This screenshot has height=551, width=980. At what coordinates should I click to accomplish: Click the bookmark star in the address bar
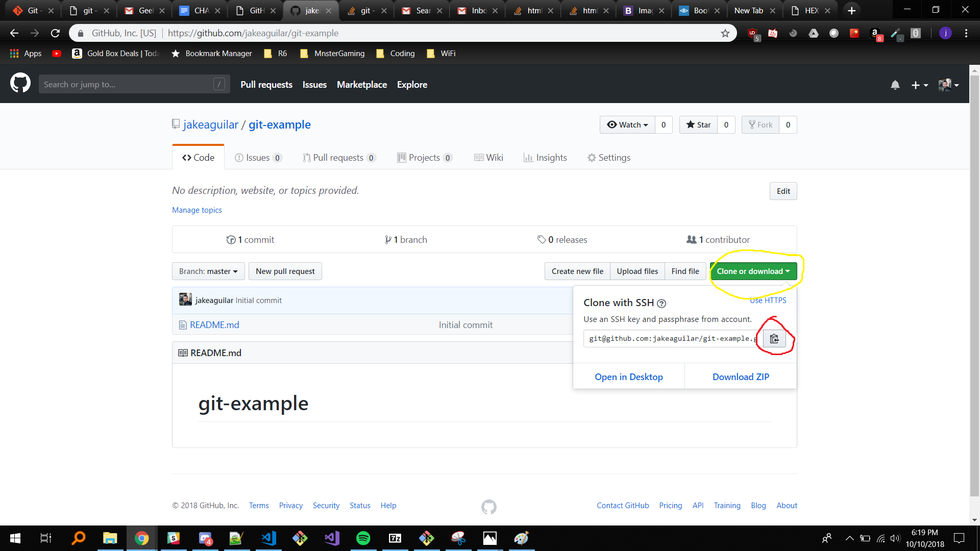tap(725, 33)
